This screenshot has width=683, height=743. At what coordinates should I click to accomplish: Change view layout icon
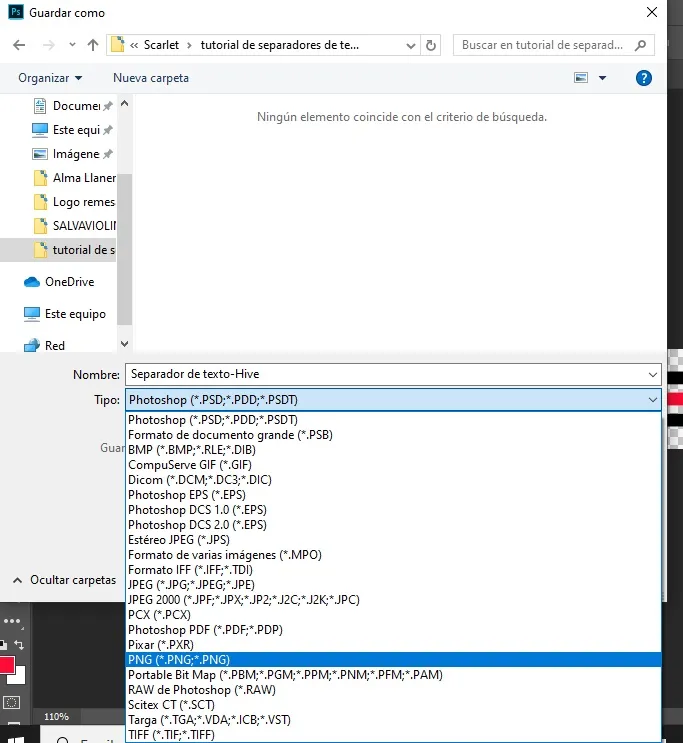pos(581,78)
